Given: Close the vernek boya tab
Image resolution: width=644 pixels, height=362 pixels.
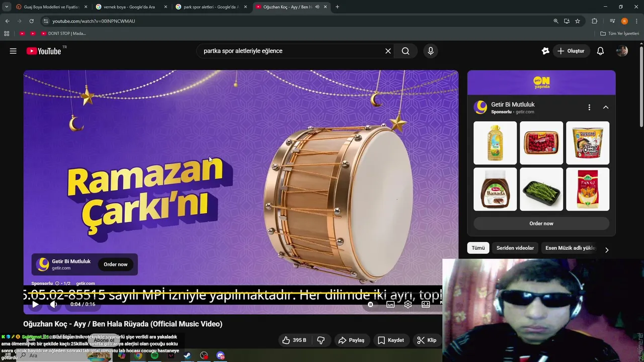Looking at the screenshot, I should click(166, 7).
